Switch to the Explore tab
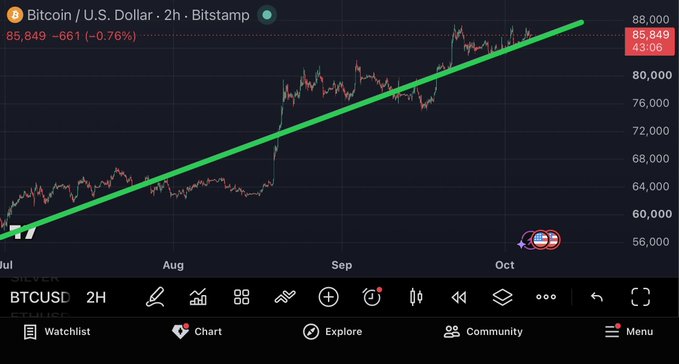The height and width of the screenshot is (364, 679). tap(332, 332)
